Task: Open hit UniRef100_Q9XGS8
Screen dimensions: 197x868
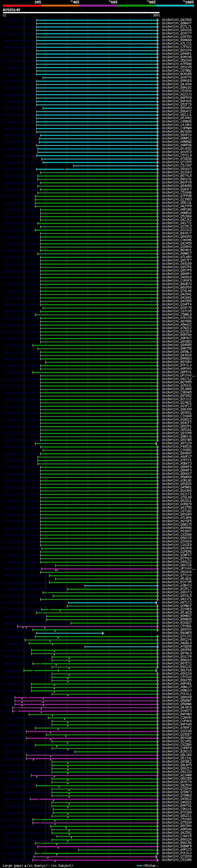Action: [x=176, y=30]
